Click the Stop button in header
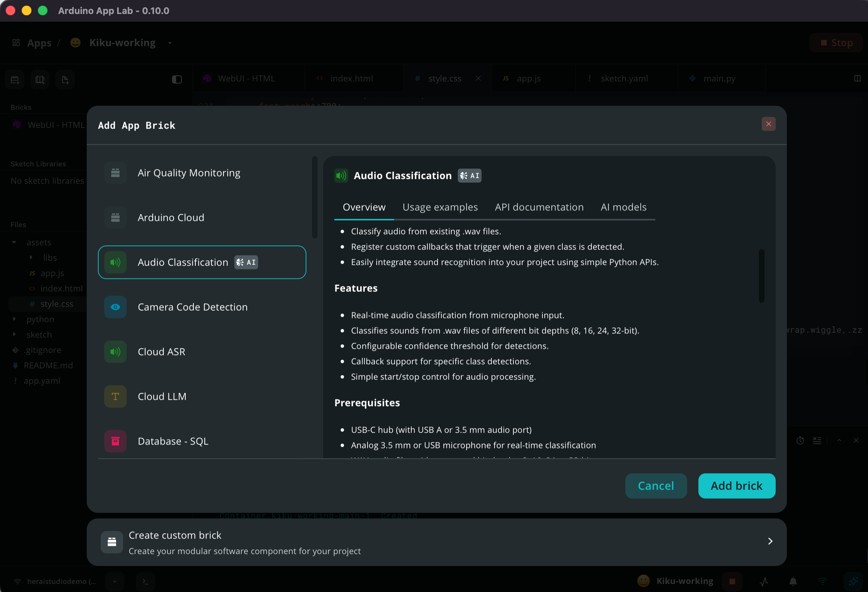 pos(836,43)
